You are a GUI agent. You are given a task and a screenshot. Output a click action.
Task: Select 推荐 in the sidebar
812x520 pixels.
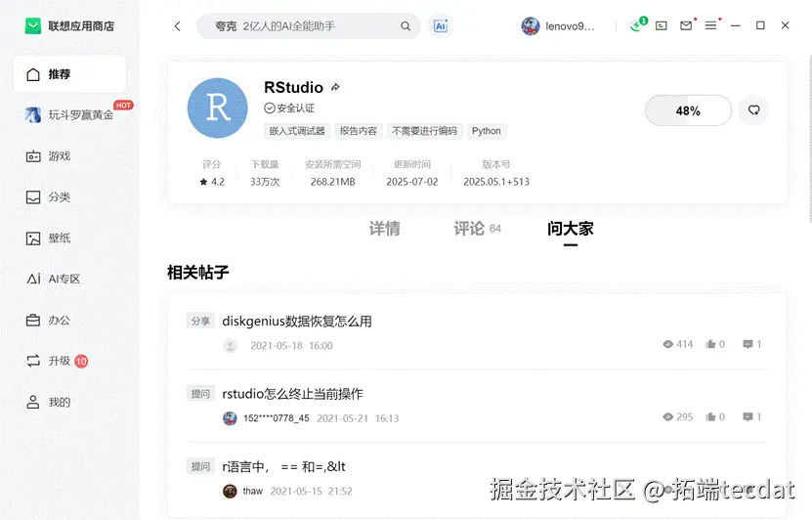point(69,74)
